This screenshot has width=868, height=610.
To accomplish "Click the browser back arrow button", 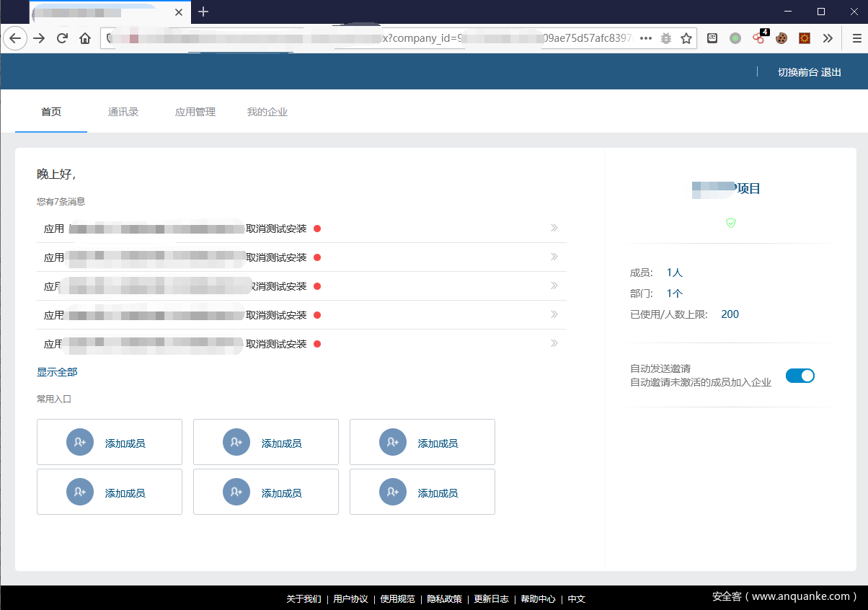I will pos(14,38).
